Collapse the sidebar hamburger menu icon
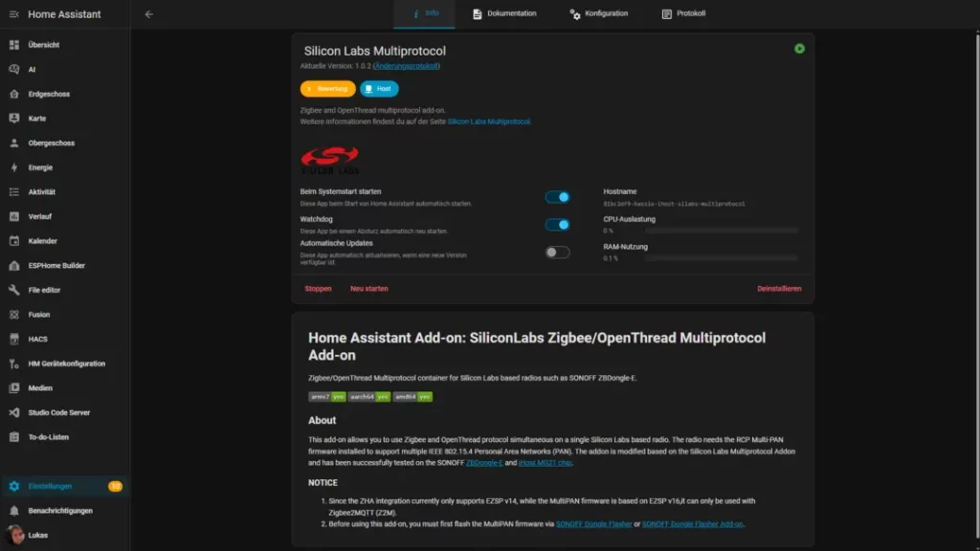 click(x=13, y=13)
